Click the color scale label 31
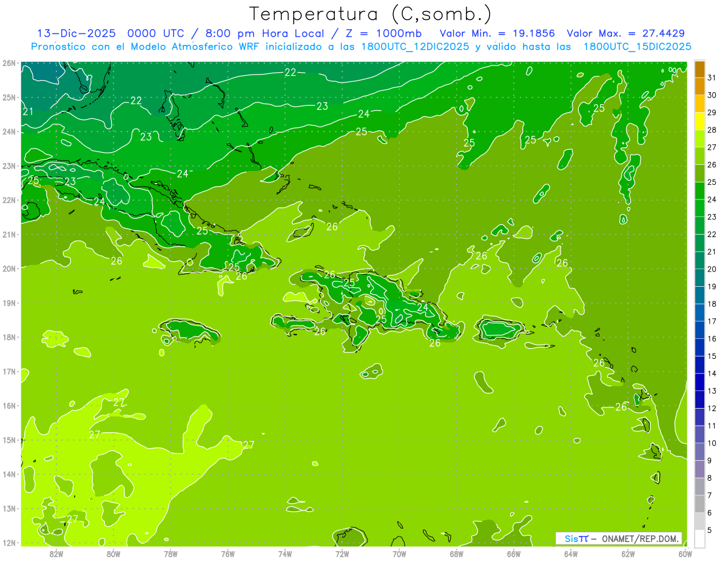Screen dimensions: 728x562 (x=712, y=78)
